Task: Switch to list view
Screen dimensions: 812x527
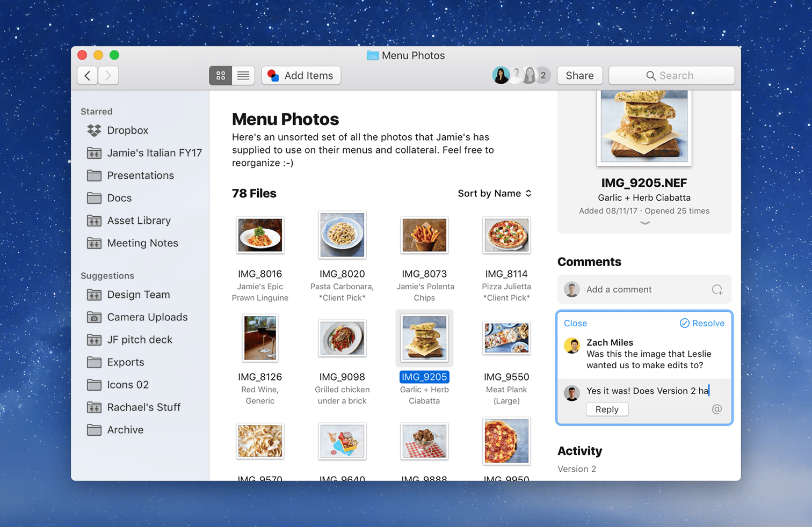Action: pos(243,76)
